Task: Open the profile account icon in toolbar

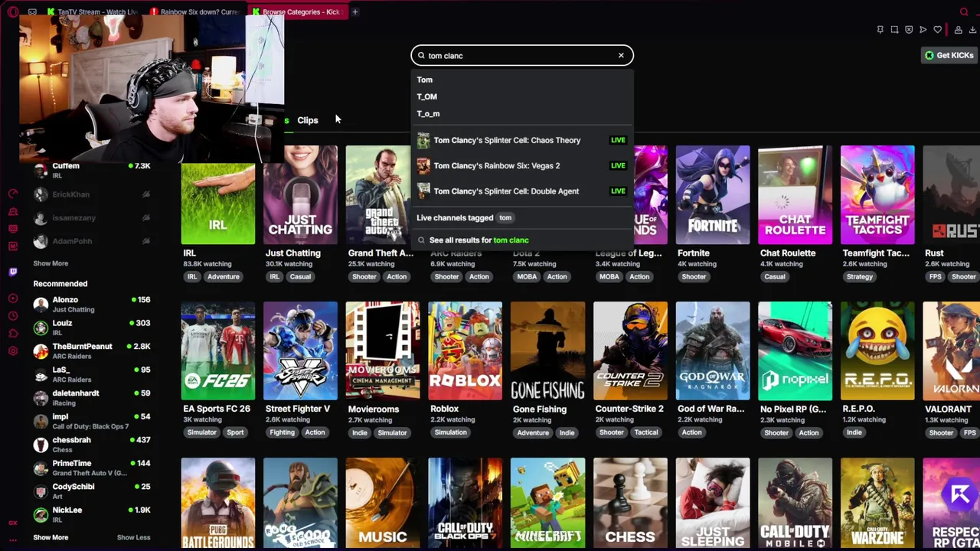Action: tap(958, 30)
